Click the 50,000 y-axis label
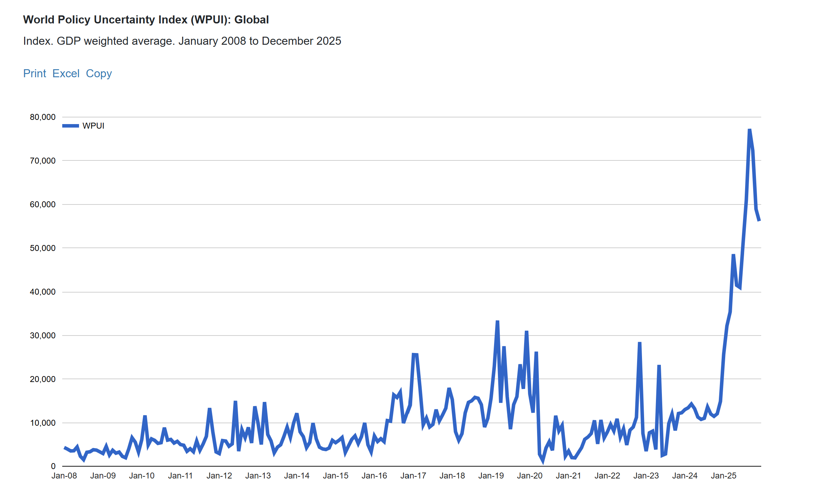The image size is (814, 504). click(43, 248)
